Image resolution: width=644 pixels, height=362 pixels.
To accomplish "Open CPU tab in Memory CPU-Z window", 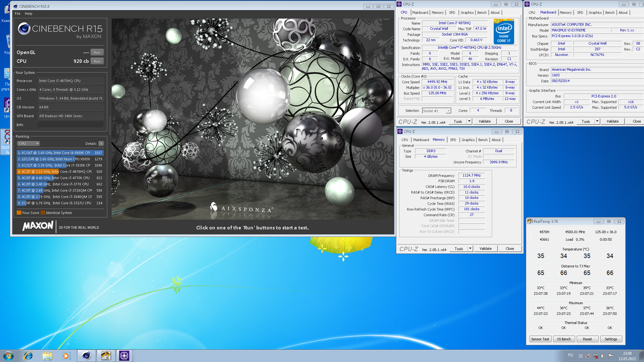I will coord(405,140).
